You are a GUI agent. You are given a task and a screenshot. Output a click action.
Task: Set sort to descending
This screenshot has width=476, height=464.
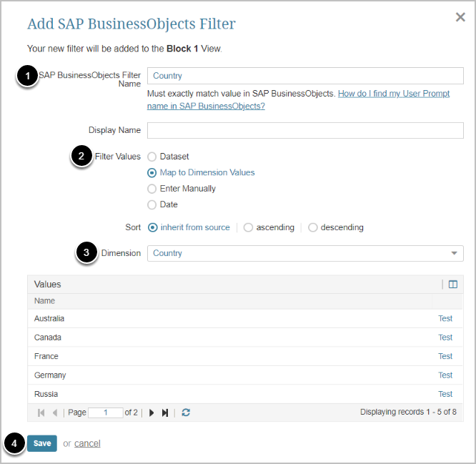[x=313, y=228]
